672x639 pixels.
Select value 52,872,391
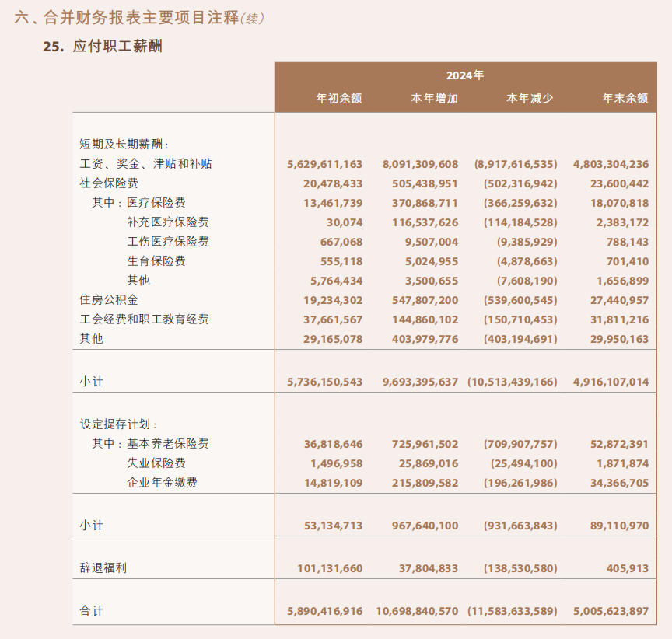click(x=619, y=444)
